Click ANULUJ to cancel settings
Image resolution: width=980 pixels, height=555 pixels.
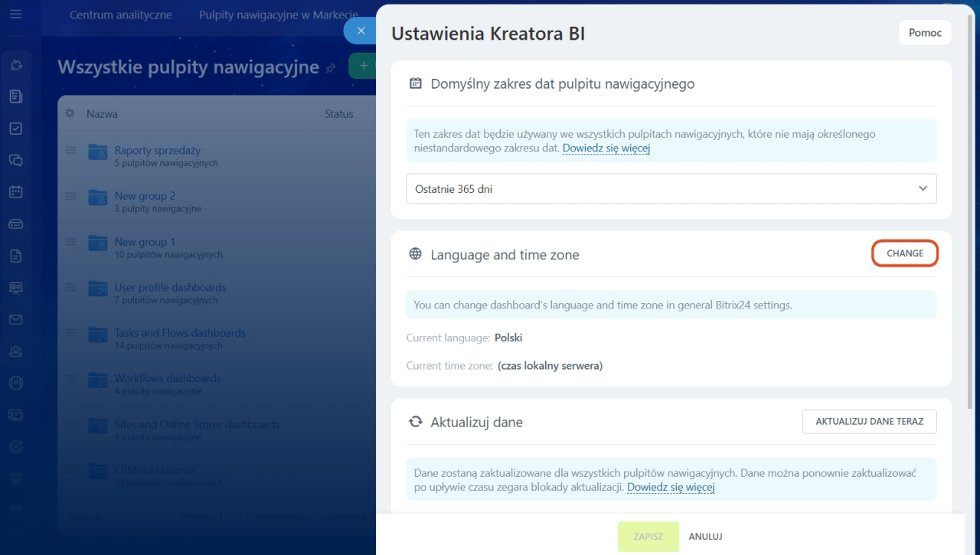(x=705, y=537)
